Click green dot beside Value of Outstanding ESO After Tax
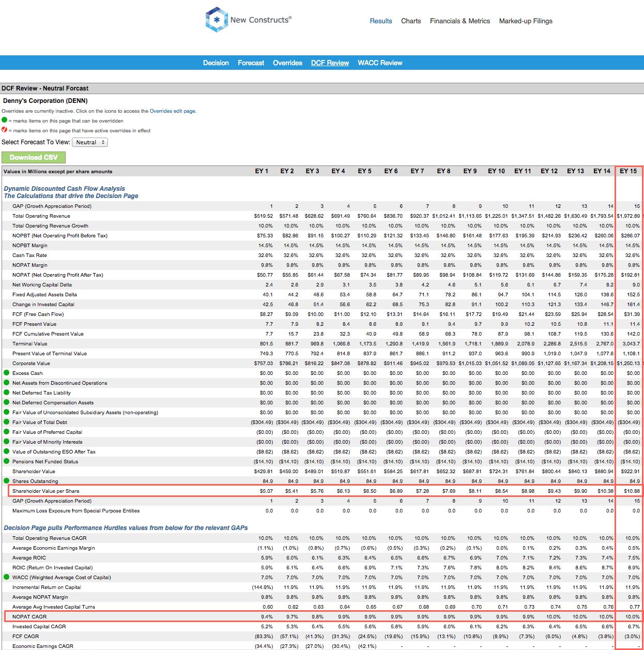The image size is (644, 650). pos(7,451)
